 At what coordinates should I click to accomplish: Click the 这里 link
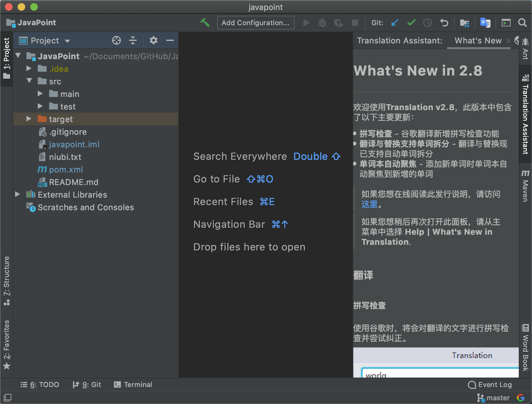370,204
